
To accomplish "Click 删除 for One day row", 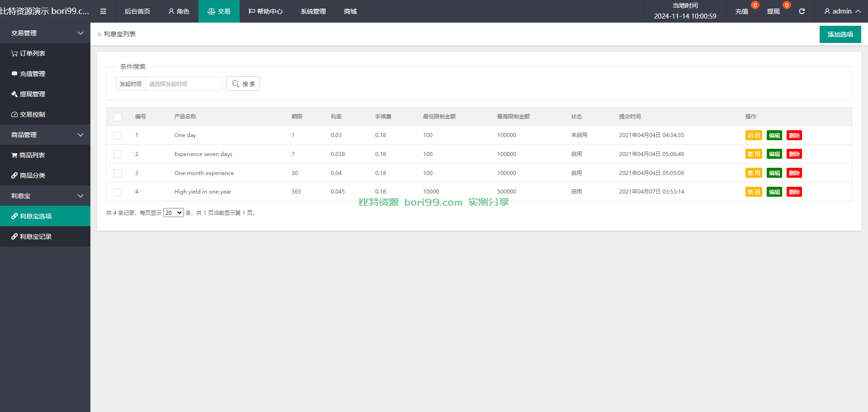I will [x=794, y=135].
